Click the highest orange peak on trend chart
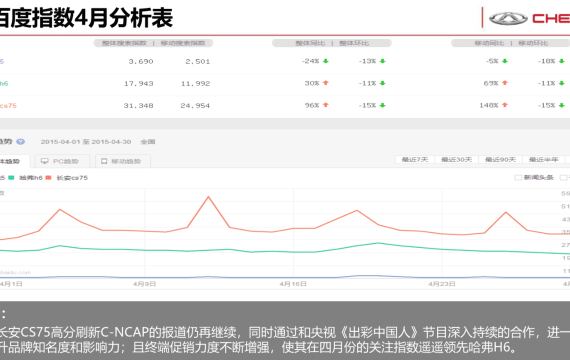Screen dimensions: 570x360 [x=208, y=197]
